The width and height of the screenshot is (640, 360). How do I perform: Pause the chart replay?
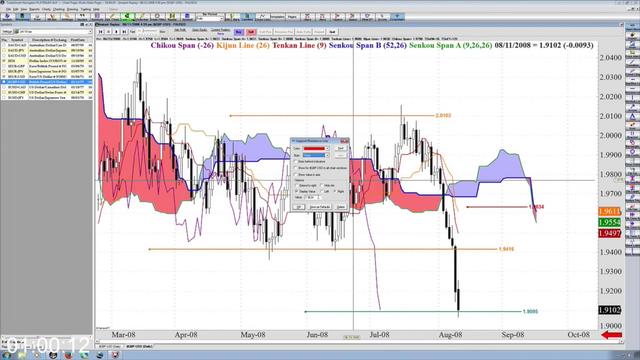116,31
